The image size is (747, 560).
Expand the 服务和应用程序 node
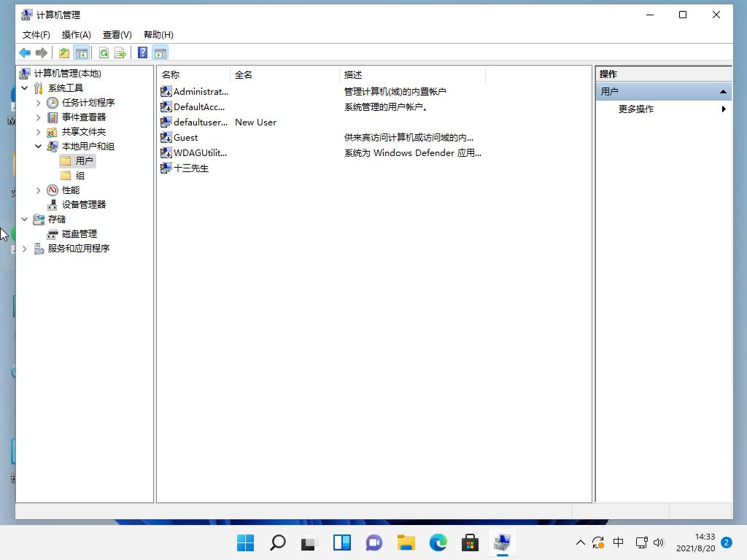pyautogui.click(x=25, y=248)
